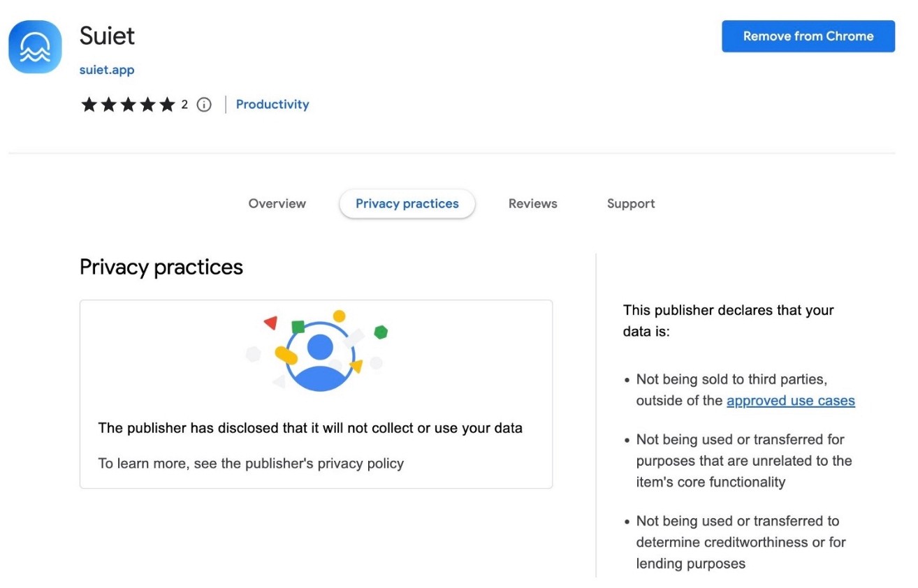Click the Remove from Chrome button
Screen dimensions: 918x588
808,36
